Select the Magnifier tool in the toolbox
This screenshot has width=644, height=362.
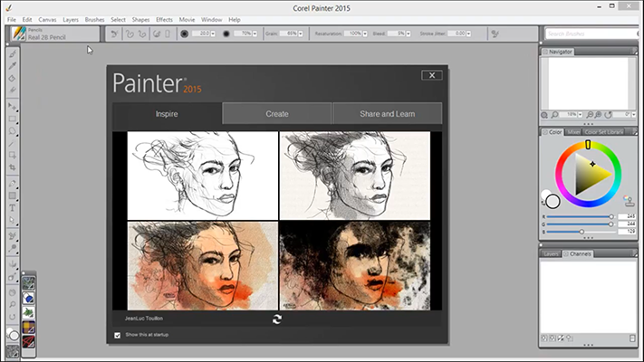[13, 305]
